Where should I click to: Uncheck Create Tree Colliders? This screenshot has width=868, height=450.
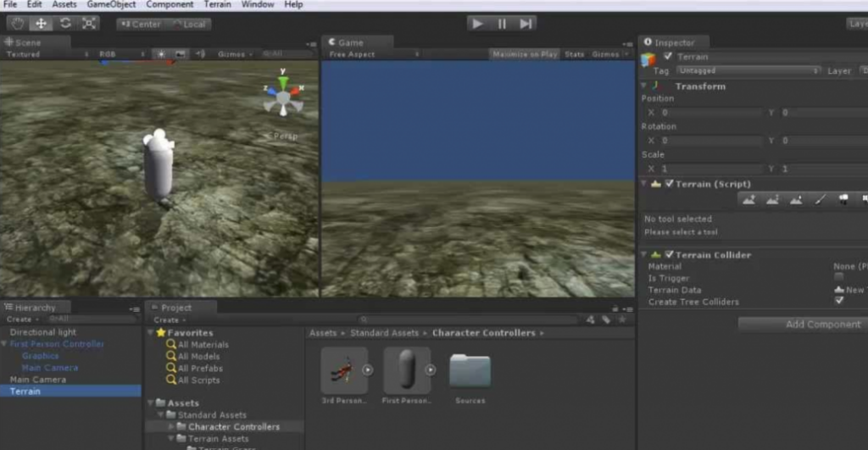click(839, 301)
